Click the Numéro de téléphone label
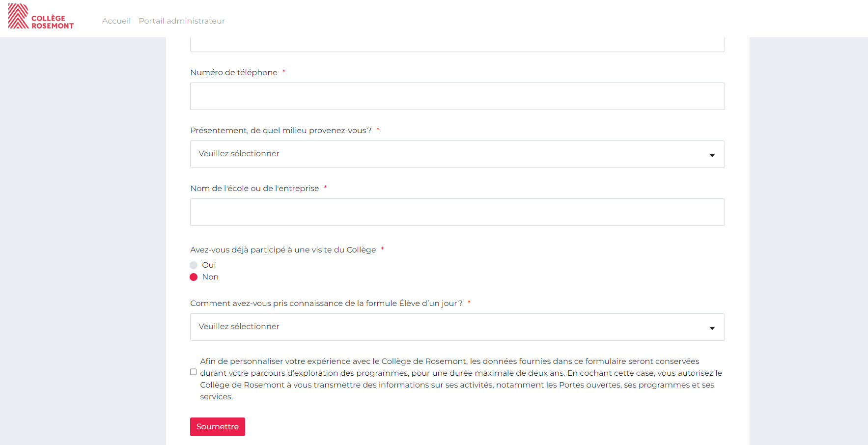868x445 pixels. click(x=234, y=73)
